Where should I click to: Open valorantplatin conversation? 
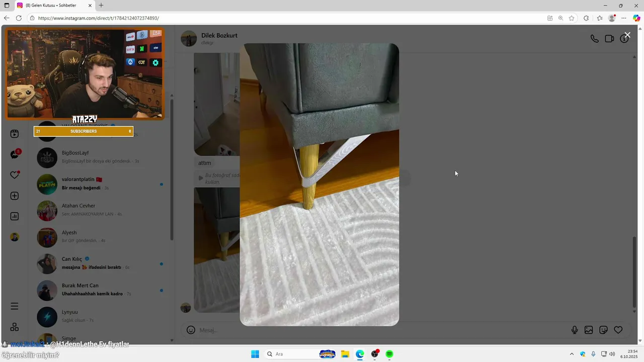[101, 184]
